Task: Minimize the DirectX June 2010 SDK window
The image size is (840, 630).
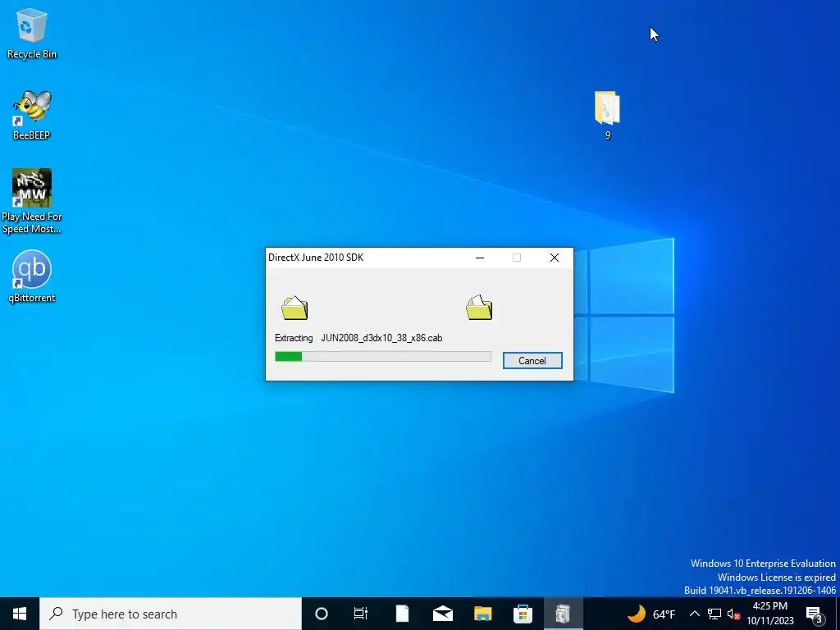Action: click(480, 258)
